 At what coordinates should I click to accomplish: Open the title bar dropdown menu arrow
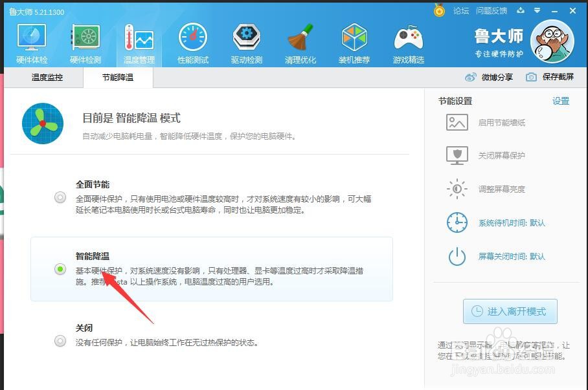click(x=537, y=10)
